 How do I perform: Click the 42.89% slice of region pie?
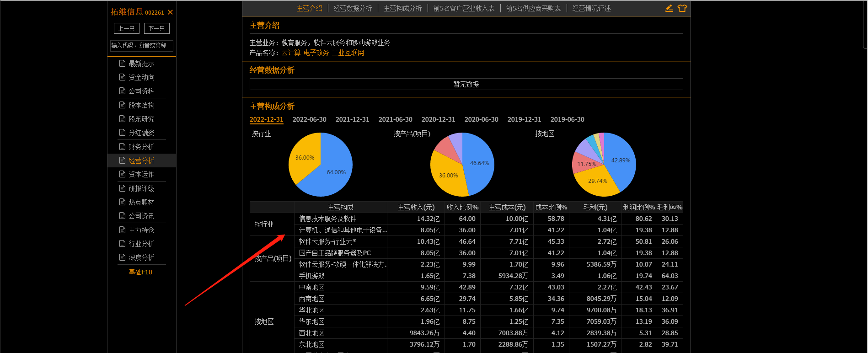tap(621, 160)
